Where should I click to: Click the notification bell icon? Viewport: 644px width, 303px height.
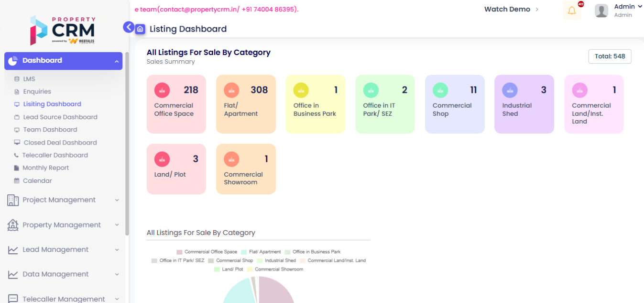[572, 11]
